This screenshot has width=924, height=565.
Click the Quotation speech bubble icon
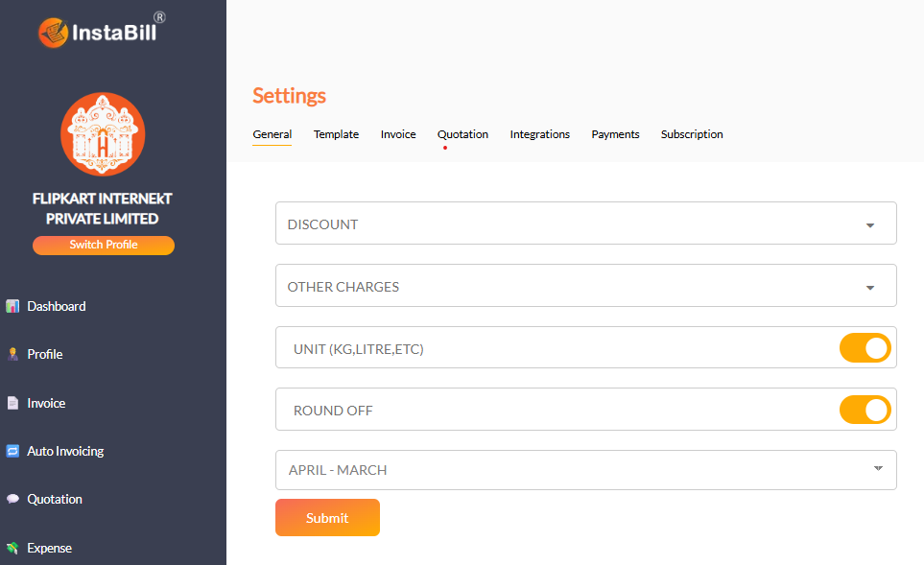coord(12,499)
